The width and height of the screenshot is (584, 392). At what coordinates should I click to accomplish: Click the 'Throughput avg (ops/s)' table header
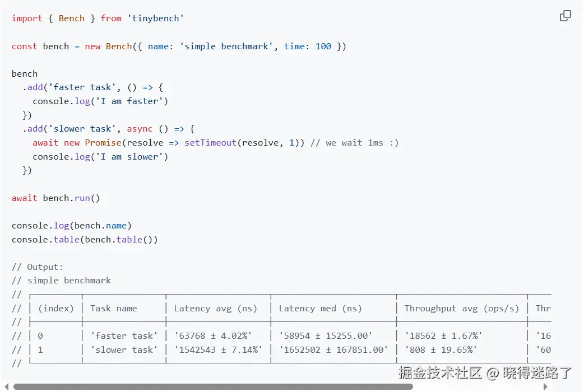(x=461, y=308)
